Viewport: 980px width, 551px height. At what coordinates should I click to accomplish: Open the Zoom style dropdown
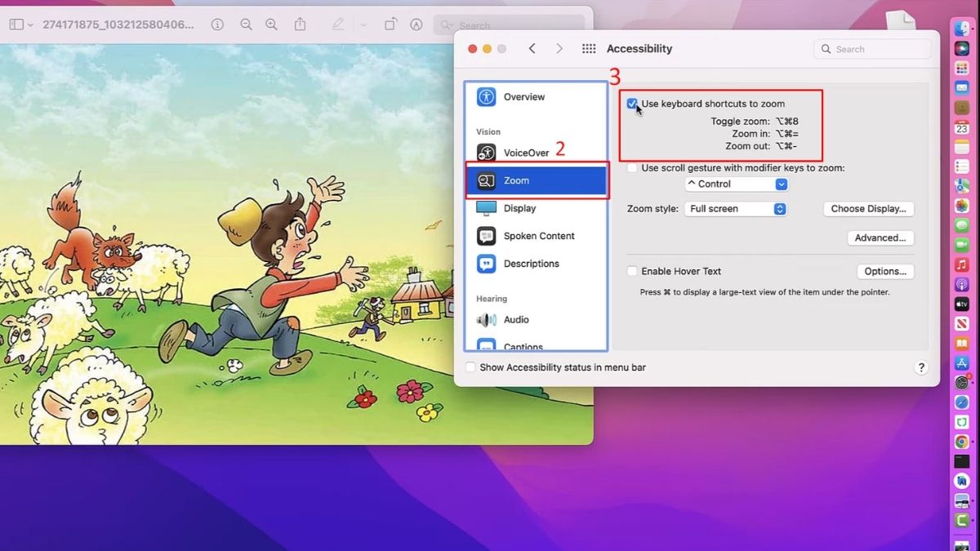point(735,209)
